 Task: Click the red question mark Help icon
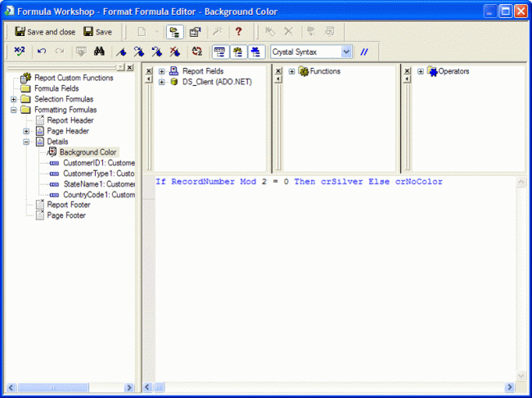(x=238, y=32)
